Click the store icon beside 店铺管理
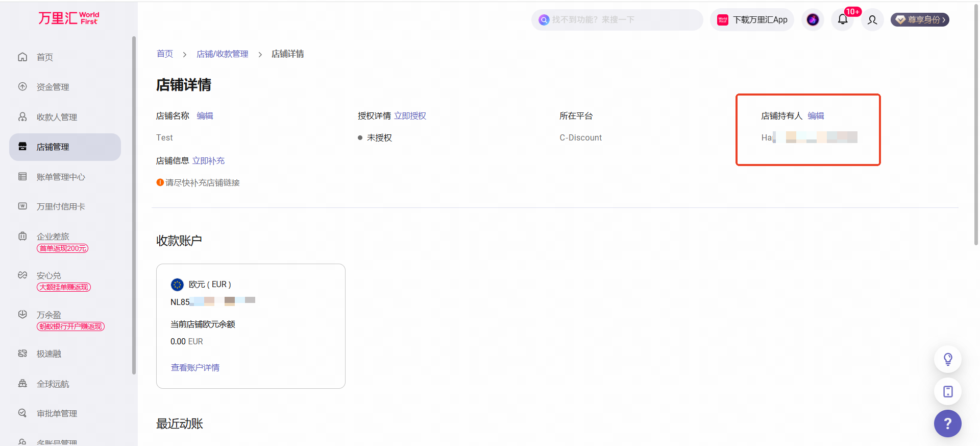The height and width of the screenshot is (446, 980). 22,147
